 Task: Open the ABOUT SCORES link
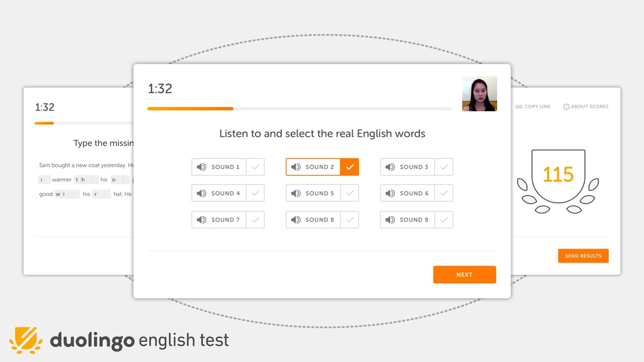[x=586, y=107]
